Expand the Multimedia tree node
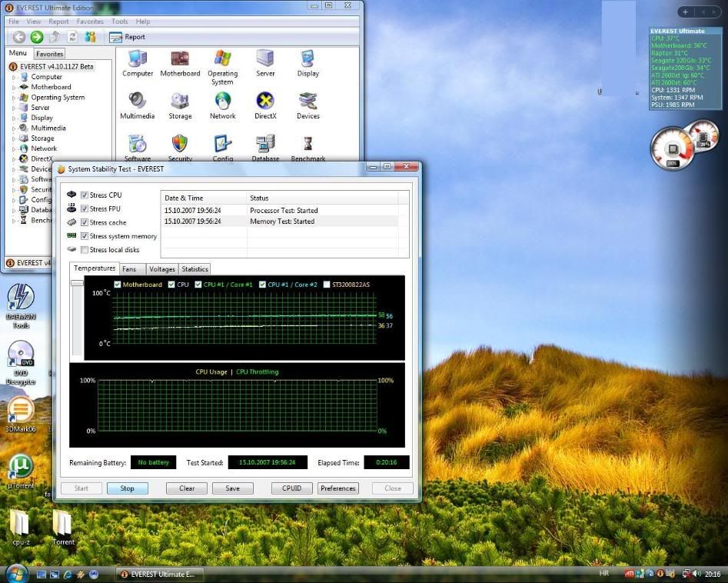 click(14, 128)
